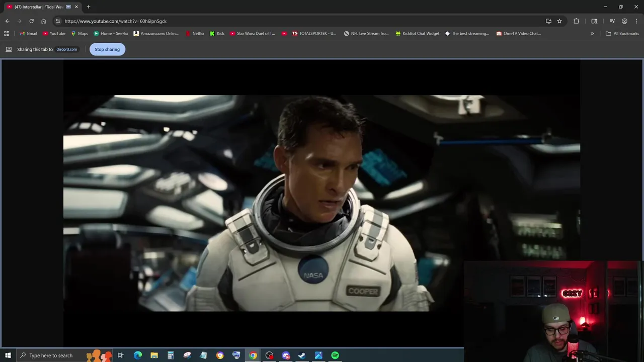Reload the current YouTube page
The image size is (644, 362).
point(31,21)
